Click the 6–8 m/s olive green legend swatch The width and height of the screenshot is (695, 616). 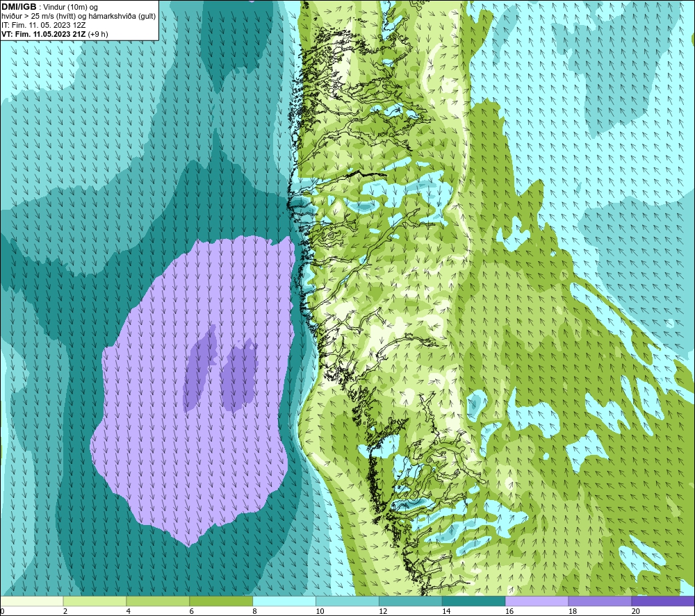point(221,601)
